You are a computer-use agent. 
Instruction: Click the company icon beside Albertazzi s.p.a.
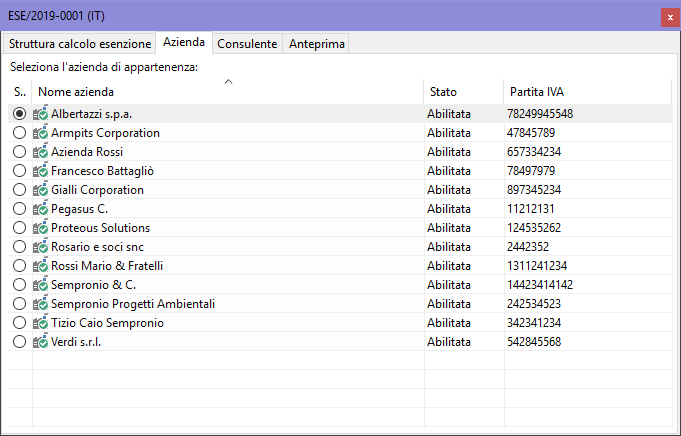tap(41, 114)
